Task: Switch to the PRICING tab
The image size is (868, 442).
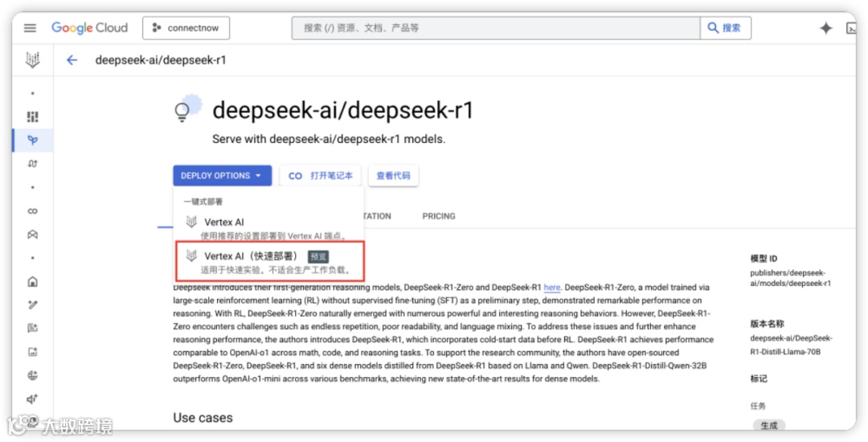Action: point(439,216)
